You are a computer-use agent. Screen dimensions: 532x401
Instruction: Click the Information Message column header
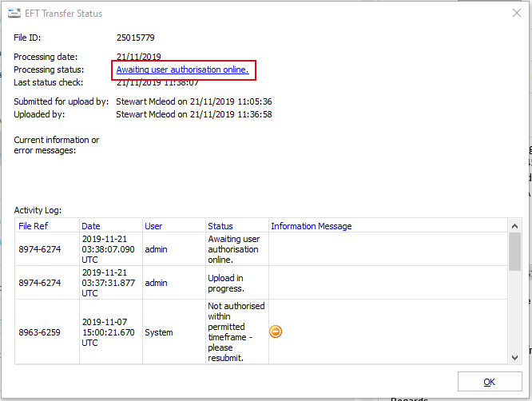[x=311, y=226]
